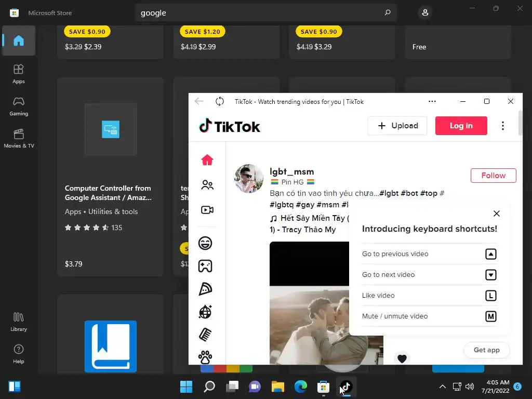Image resolution: width=532 pixels, height=399 pixels.
Task: Open Microsoft Edge from the taskbar
Action: [301, 387]
